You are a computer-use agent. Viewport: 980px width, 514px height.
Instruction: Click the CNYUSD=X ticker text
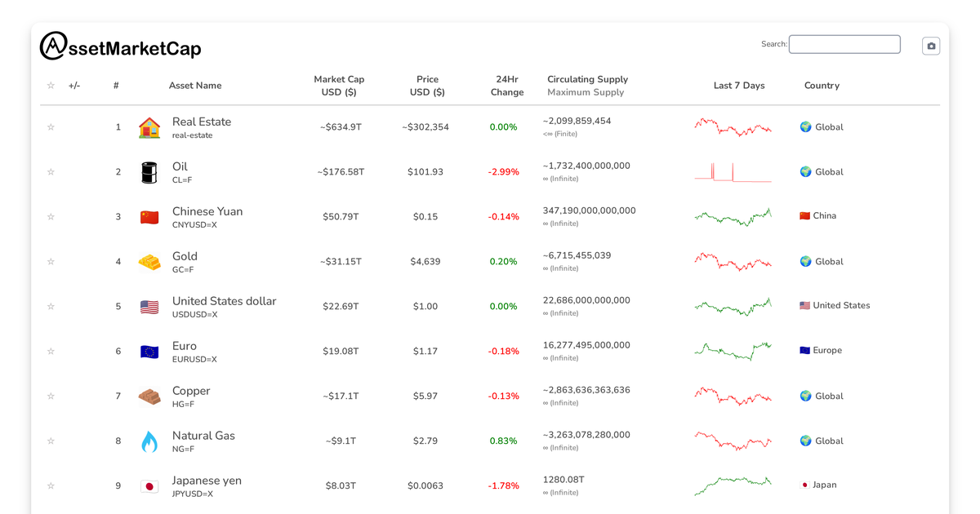tap(194, 224)
